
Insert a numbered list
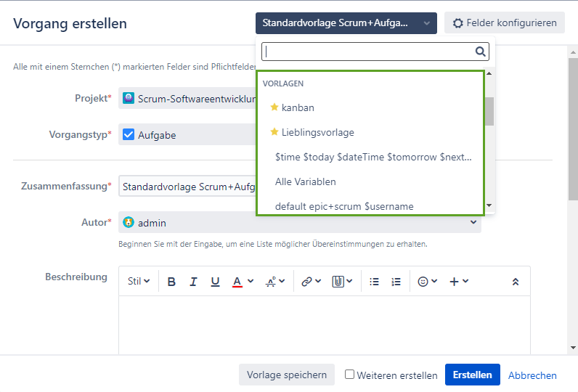396,282
